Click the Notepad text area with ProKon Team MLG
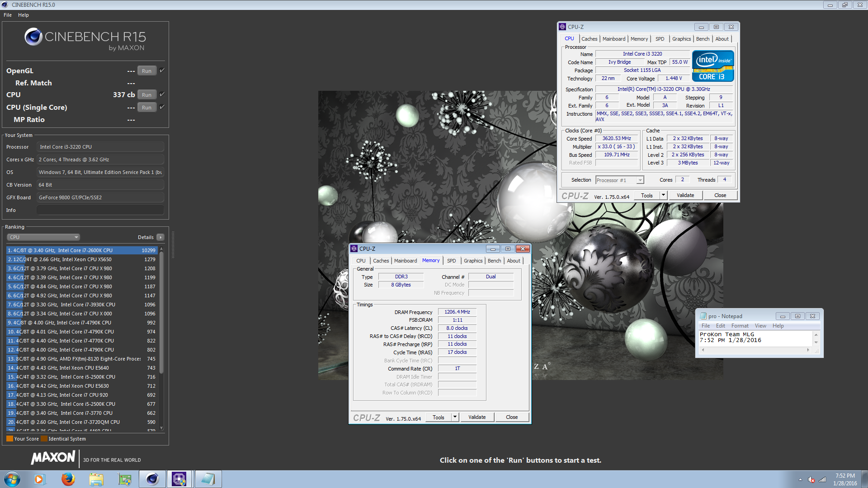The height and width of the screenshot is (488, 868). (x=755, y=338)
